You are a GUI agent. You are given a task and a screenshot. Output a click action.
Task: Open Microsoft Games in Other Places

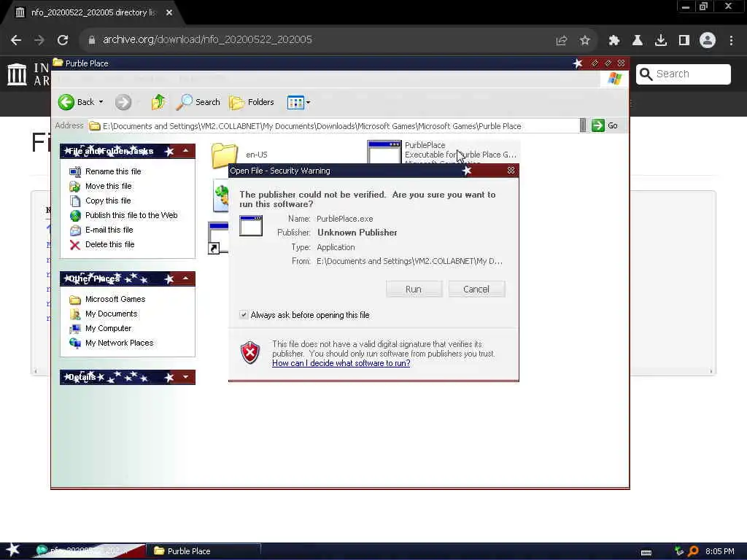(115, 299)
